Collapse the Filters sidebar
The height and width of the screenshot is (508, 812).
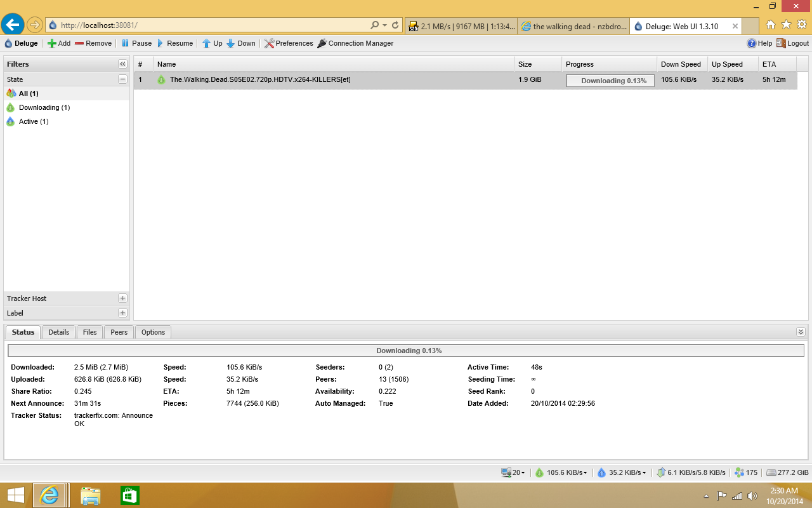point(122,64)
